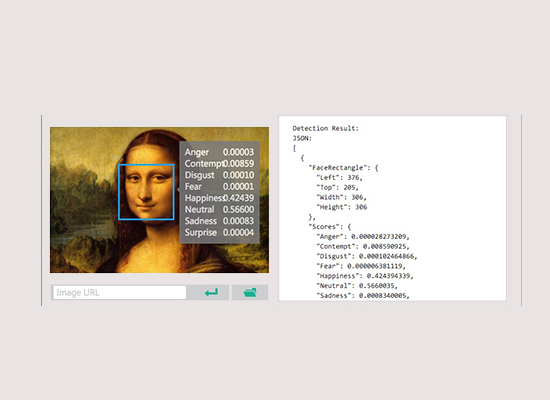Click the "Happiness" JSON score line
550x400 pixels.
[365, 276]
